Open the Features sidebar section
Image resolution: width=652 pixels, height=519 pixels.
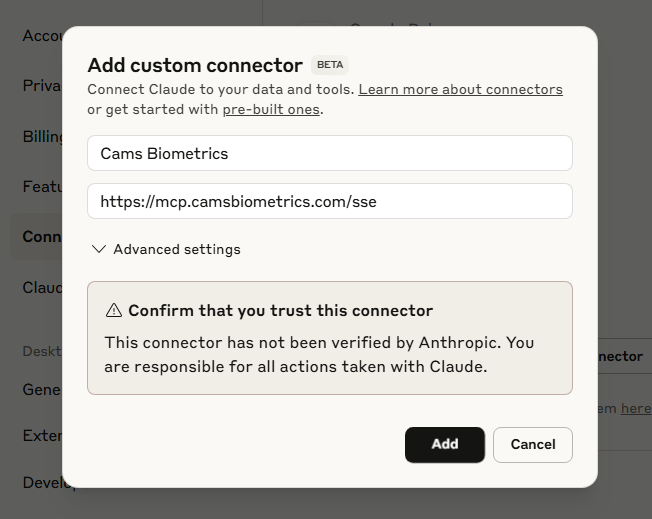tap(42, 186)
